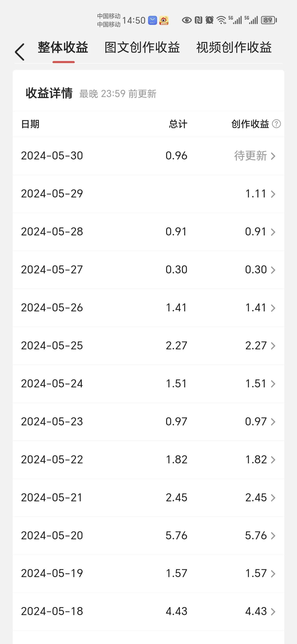
Task: Switch to 视频创作收益 tab
Action: [x=234, y=48]
